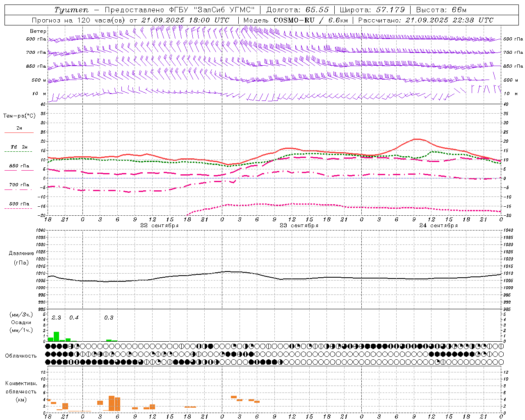
Task: Click the "Широта: 57.179" latitude value
Action: 372,10
